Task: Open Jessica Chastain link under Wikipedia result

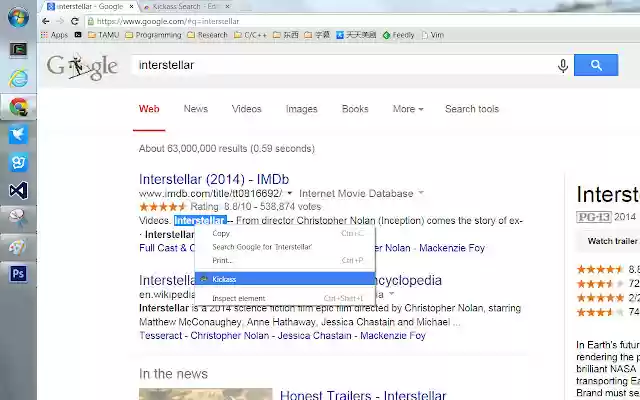Action: 315,336
